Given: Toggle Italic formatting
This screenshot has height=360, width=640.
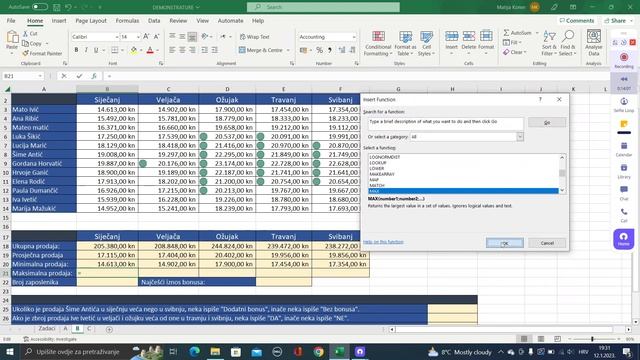Looking at the screenshot, I should [x=86, y=50].
